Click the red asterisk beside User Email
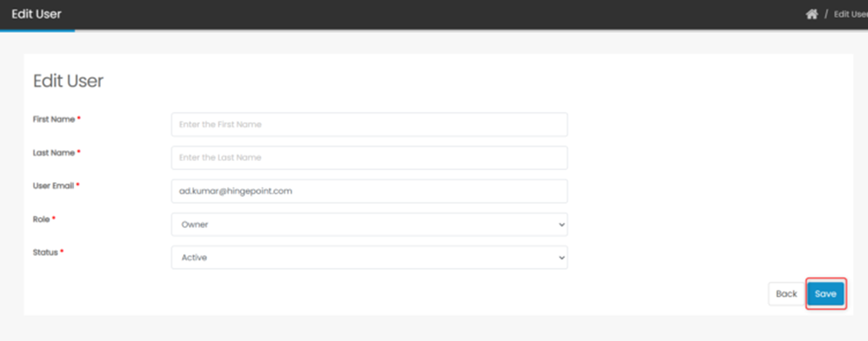The image size is (868, 341). click(x=78, y=185)
